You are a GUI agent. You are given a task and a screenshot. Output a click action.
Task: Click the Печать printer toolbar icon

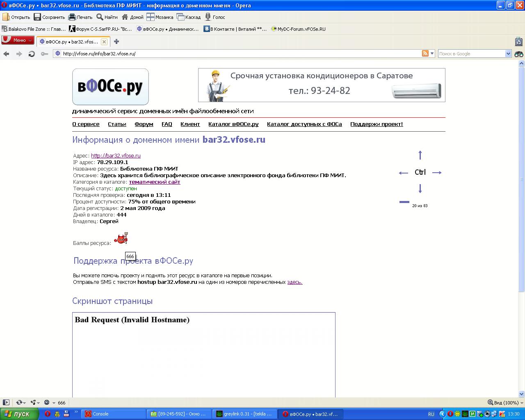[80, 17]
